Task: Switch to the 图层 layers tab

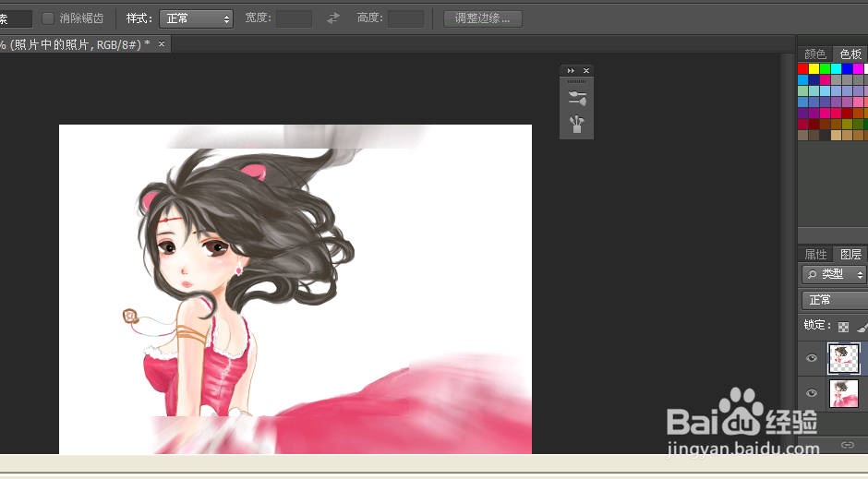Action: [x=850, y=255]
